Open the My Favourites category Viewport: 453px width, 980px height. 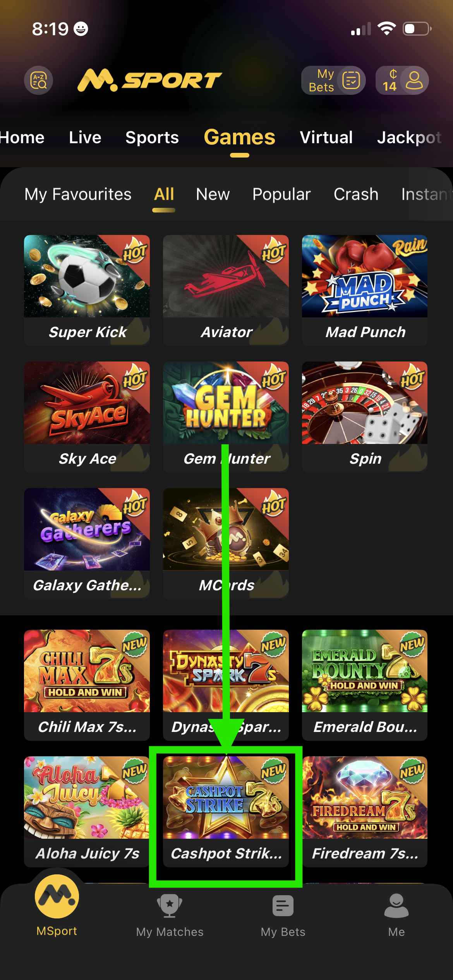[78, 194]
